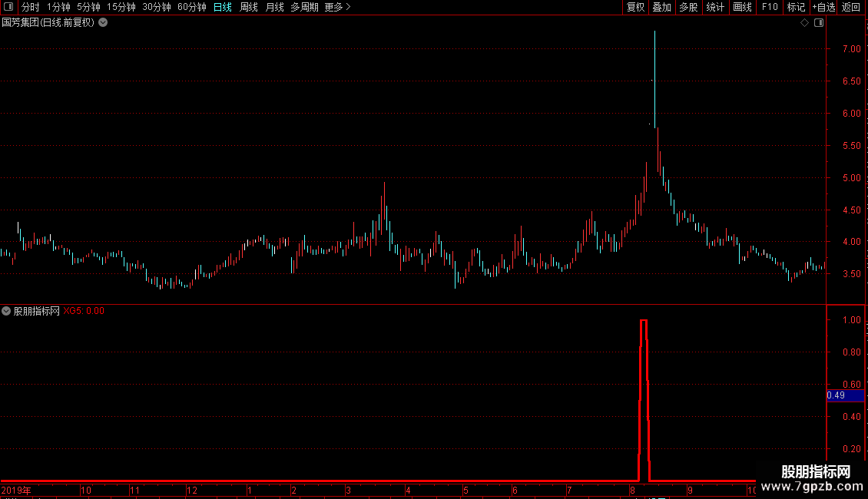Viewport: 868px width, 499px height.
Task: Click the 3.50 price axis label
Action: click(x=851, y=274)
